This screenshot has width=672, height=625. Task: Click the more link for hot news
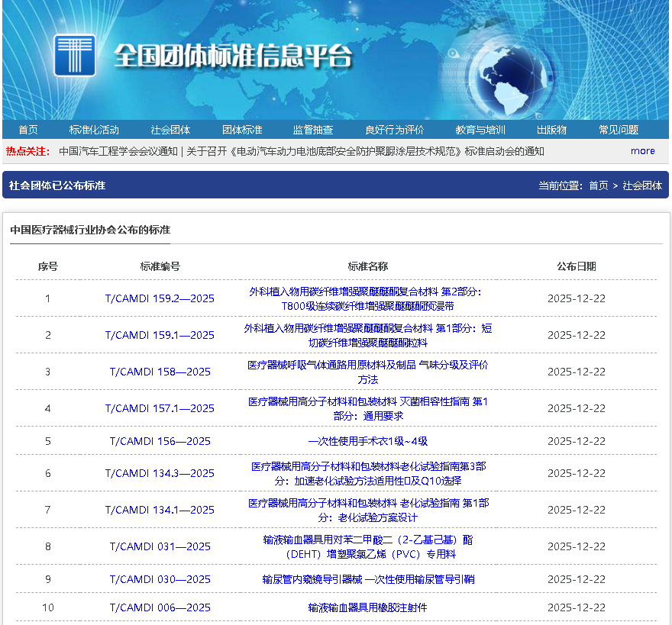tap(642, 151)
